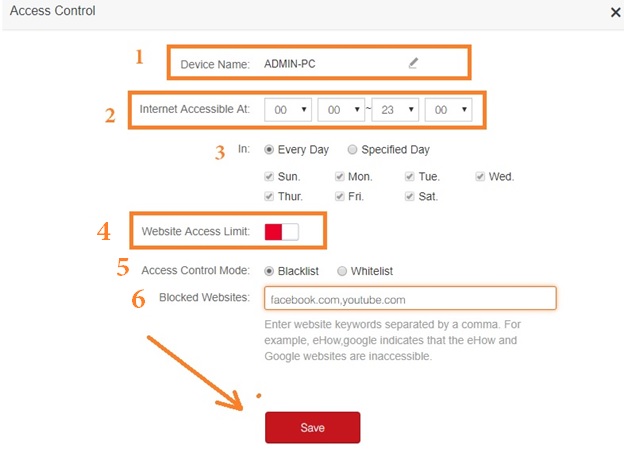Select the Every Day radio option
Viewport: 624px width, 453px height.
[x=269, y=149]
